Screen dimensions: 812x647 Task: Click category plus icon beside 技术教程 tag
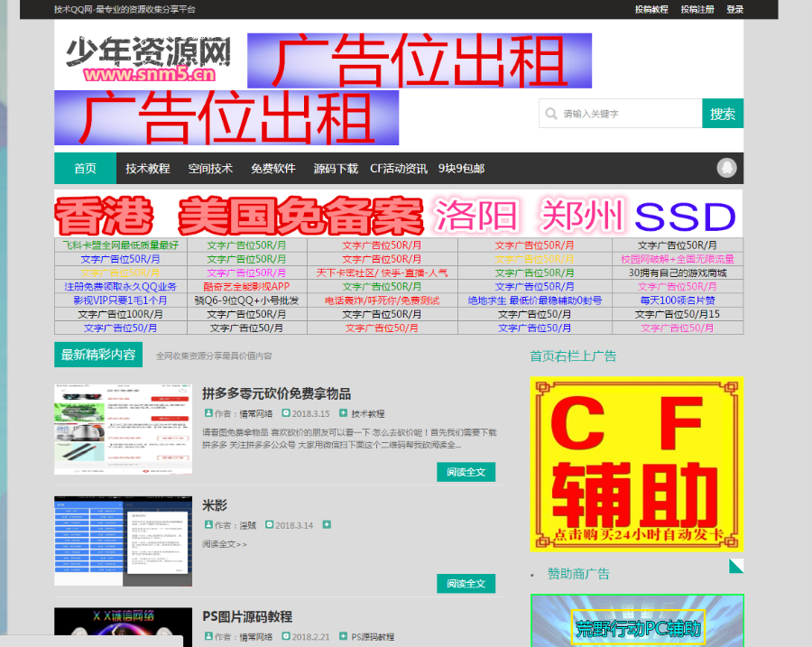click(x=343, y=413)
